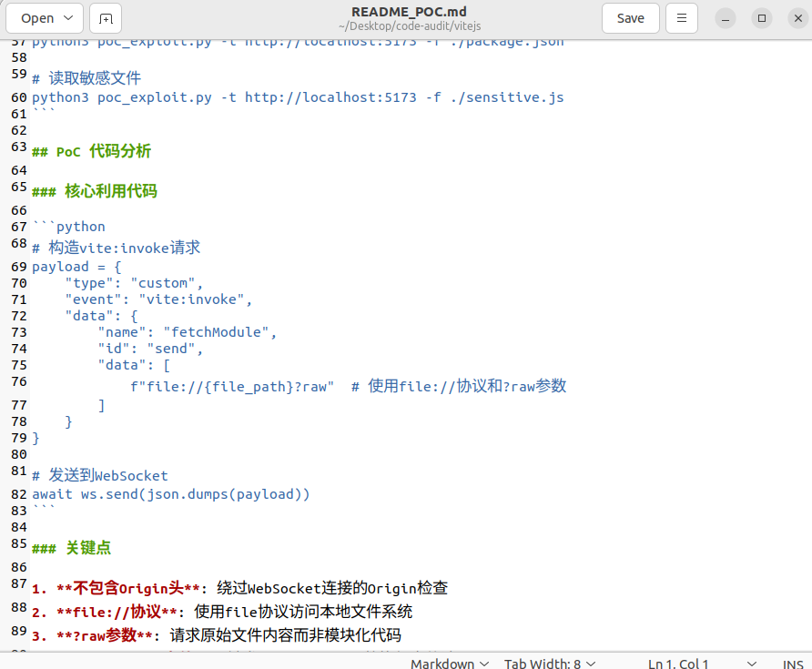Click the '### 核心利用代码' heading
Screen dimensions: 812x669
pyautogui.click(x=95, y=191)
